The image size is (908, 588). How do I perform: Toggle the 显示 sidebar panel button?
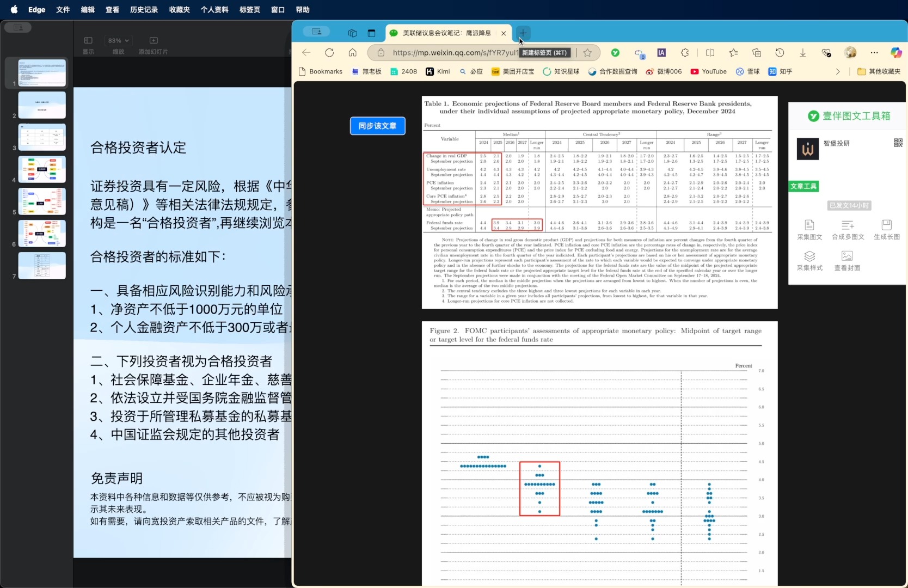point(88,40)
